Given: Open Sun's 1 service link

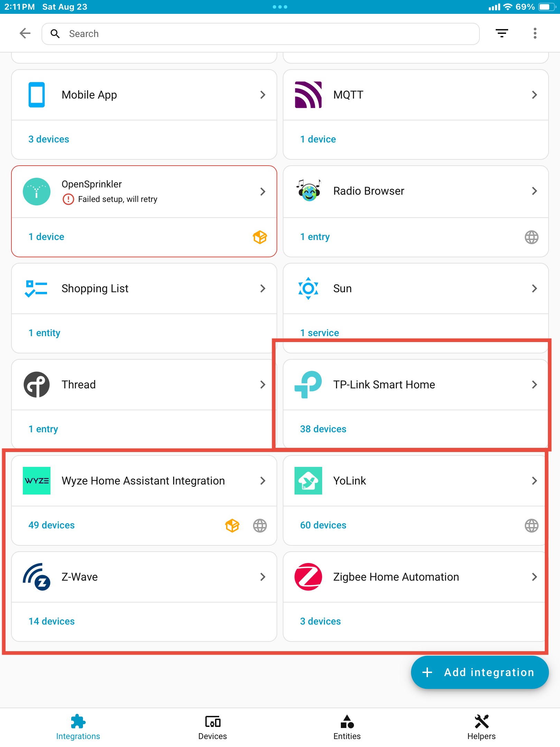Looking at the screenshot, I should click(x=319, y=333).
